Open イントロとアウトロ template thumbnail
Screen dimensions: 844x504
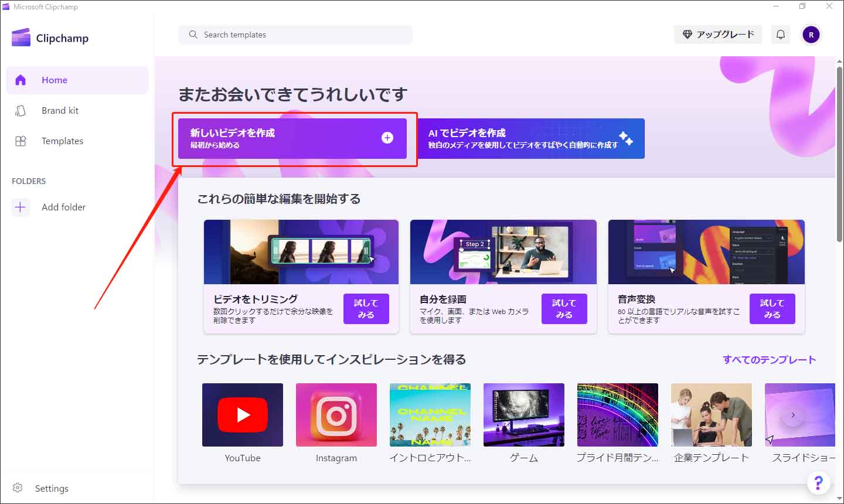coord(430,415)
